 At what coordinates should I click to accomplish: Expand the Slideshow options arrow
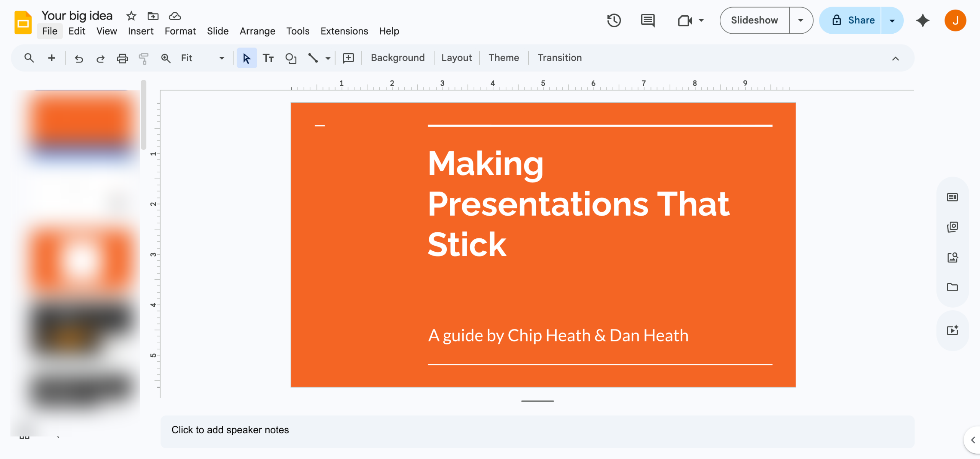tap(800, 20)
